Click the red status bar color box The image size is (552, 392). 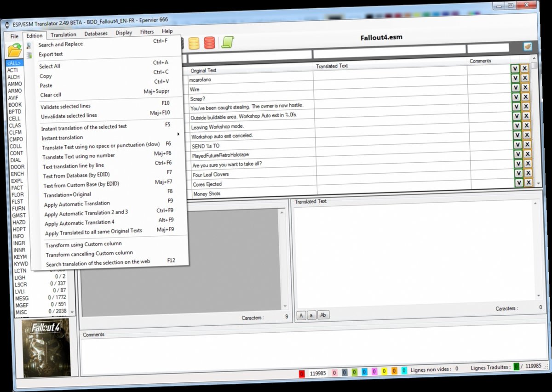[302, 374]
